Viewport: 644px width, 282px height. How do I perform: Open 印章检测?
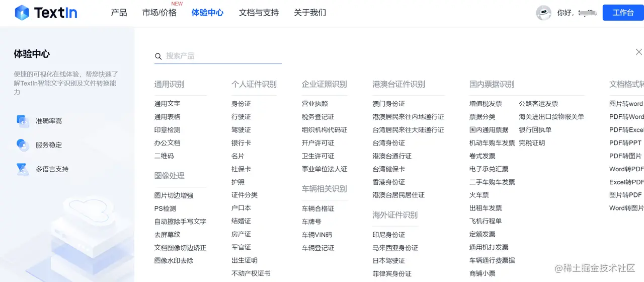[x=167, y=130]
